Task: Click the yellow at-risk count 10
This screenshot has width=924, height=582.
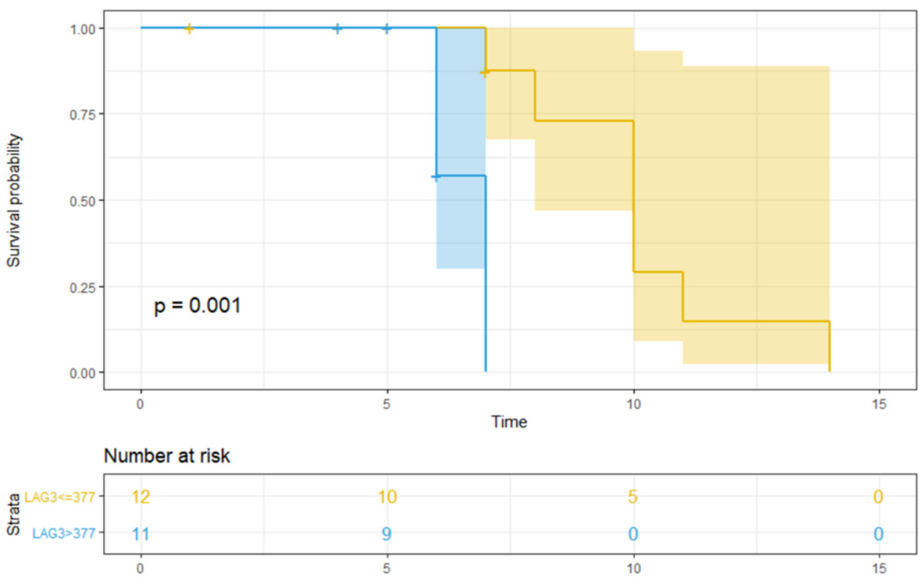Action: point(387,497)
